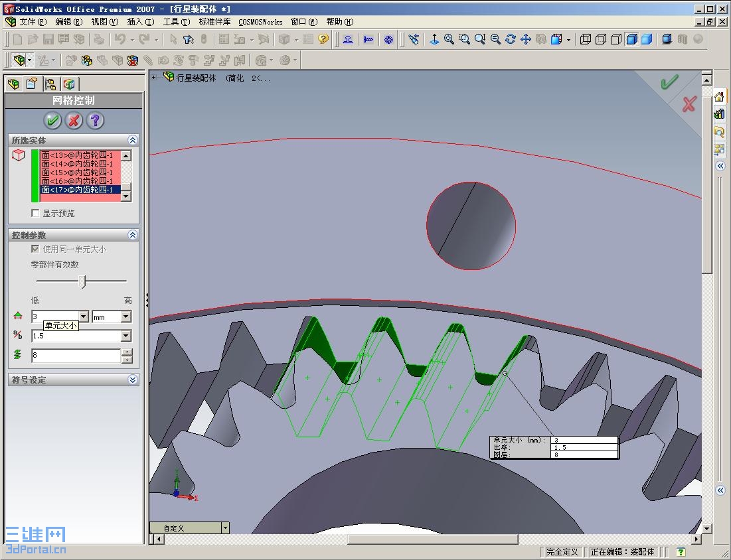731x560 pixels.
Task: Open the COSMOSWorks manager tab
Action: 69,84
